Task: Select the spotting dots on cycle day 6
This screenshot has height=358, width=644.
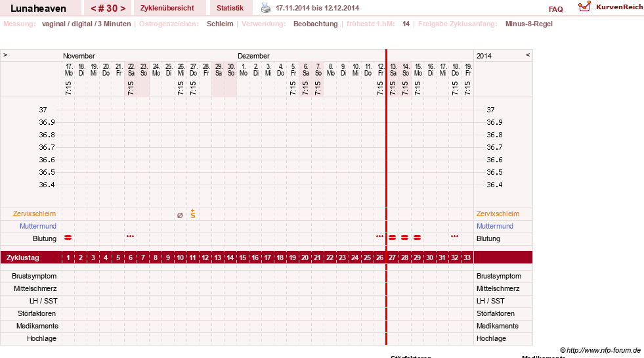Action: click(130, 236)
